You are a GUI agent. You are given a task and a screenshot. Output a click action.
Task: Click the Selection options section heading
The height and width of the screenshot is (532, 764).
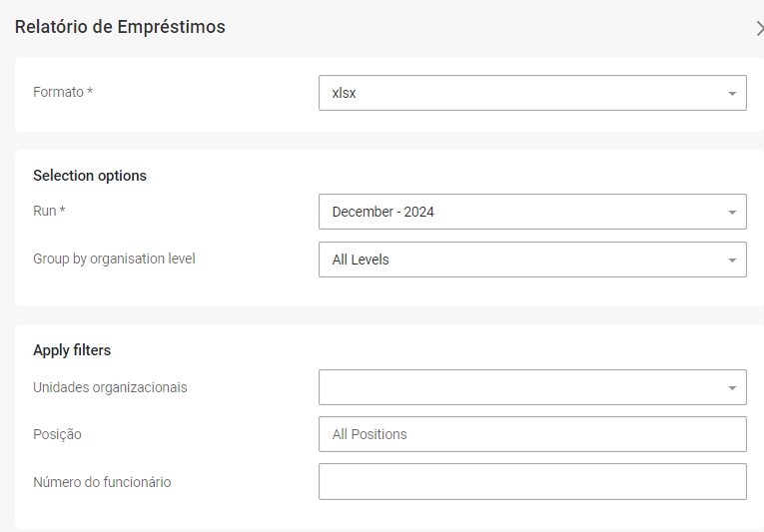pyautogui.click(x=90, y=176)
